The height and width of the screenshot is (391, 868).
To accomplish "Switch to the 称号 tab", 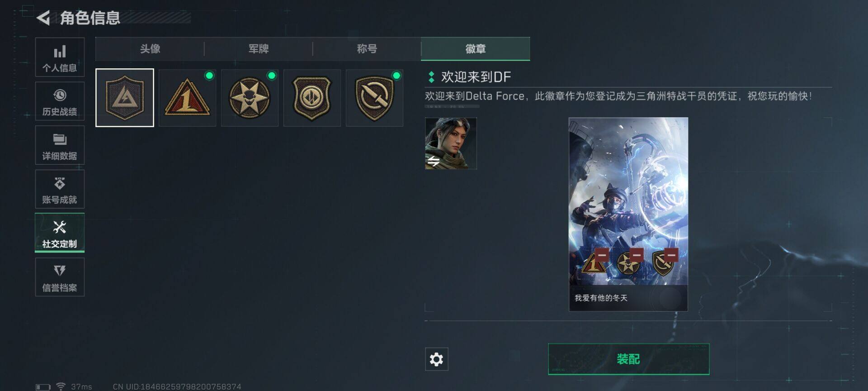I will tap(367, 49).
